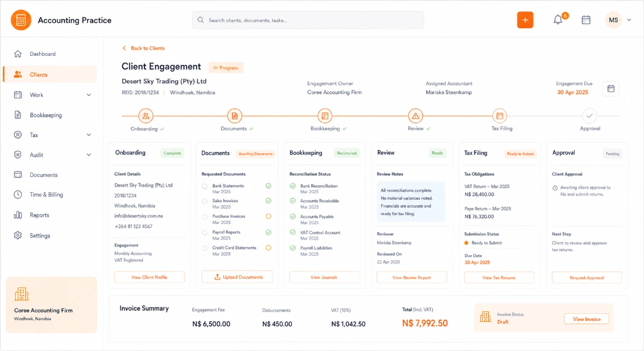The width and height of the screenshot is (644, 351).
Task: Click the invoice status building icon
Action: pos(485,317)
